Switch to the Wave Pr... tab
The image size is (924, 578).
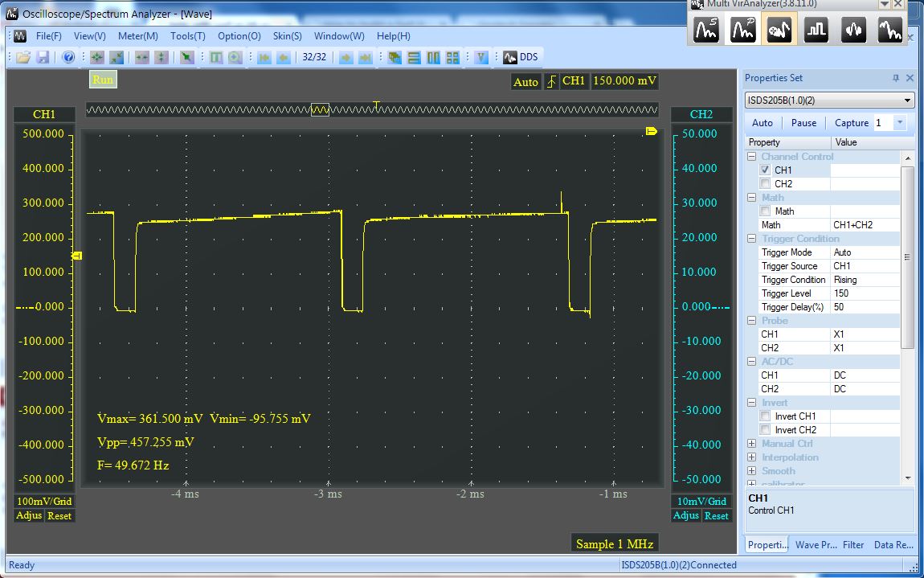pos(816,545)
